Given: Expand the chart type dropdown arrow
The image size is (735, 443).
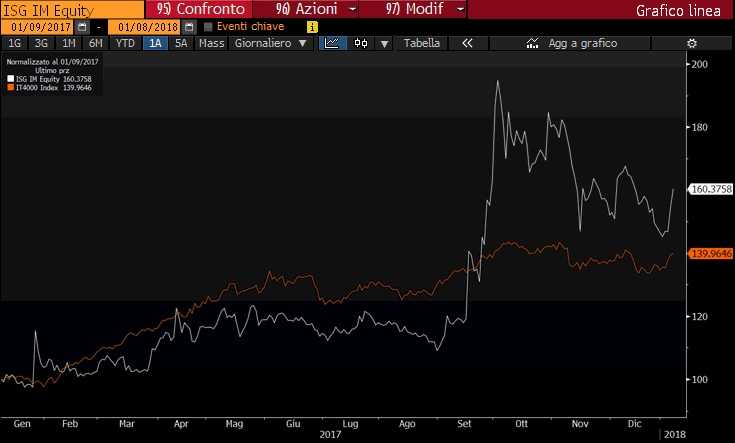Looking at the screenshot, I should pos(384,44).
